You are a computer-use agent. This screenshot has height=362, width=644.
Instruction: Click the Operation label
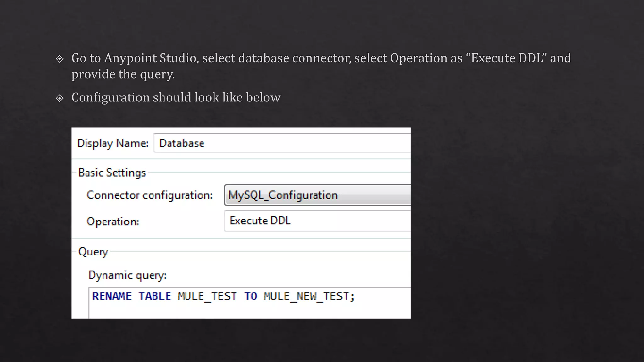point(113,222)
